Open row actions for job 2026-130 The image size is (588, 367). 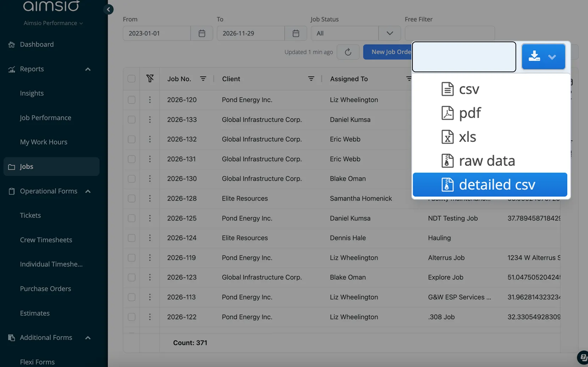[x=150, y=179]
